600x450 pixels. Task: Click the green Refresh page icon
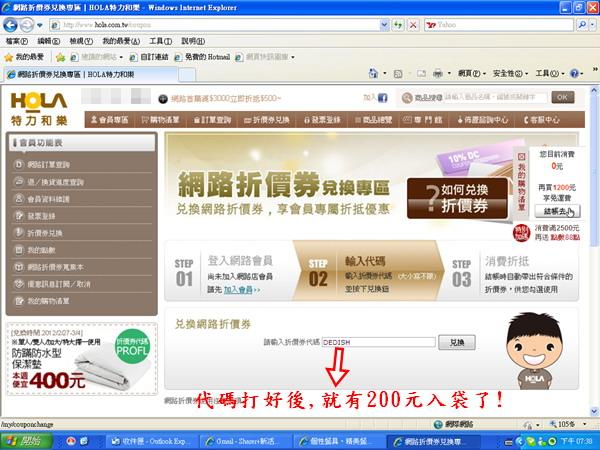(x=398, y=25)
